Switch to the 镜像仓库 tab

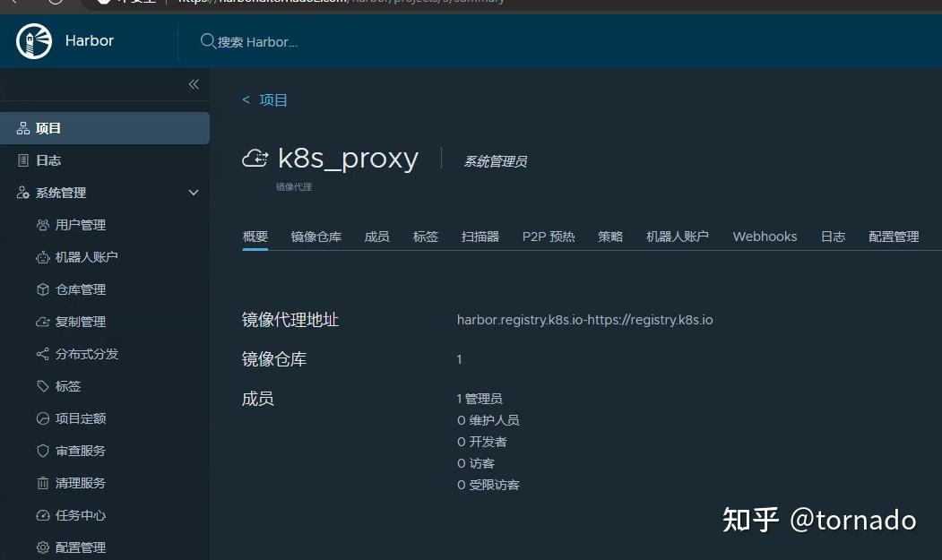[x=316, y=236]
